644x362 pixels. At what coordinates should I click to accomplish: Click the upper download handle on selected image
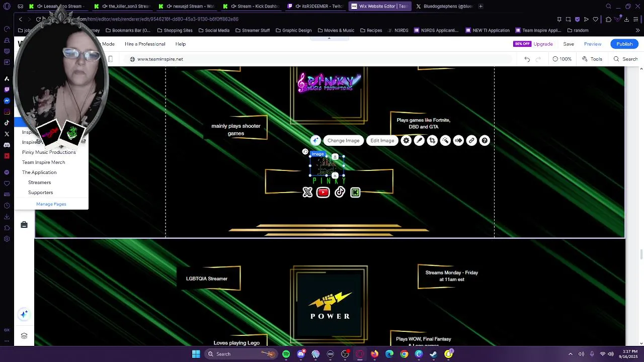(x=335, y=157)
